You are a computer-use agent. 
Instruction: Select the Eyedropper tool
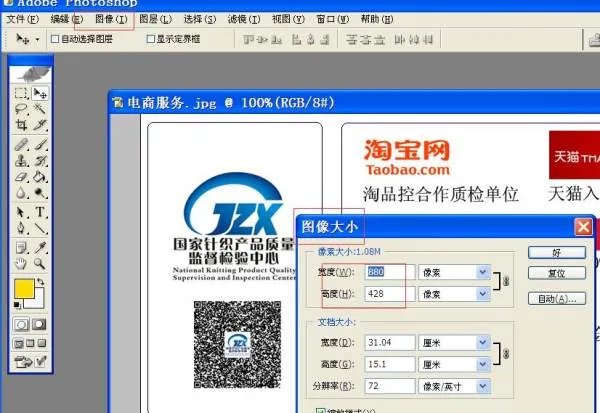(x=40, y=248)
